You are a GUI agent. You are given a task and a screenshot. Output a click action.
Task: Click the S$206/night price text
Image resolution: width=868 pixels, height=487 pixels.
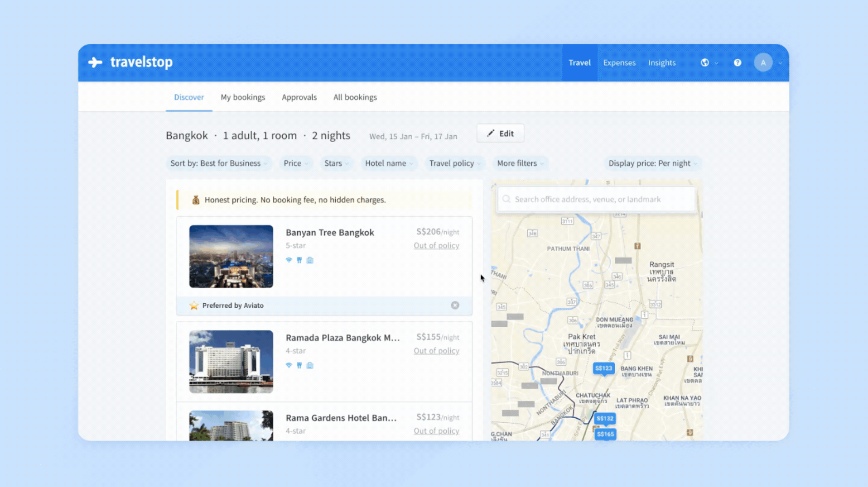tap(438, 232)
